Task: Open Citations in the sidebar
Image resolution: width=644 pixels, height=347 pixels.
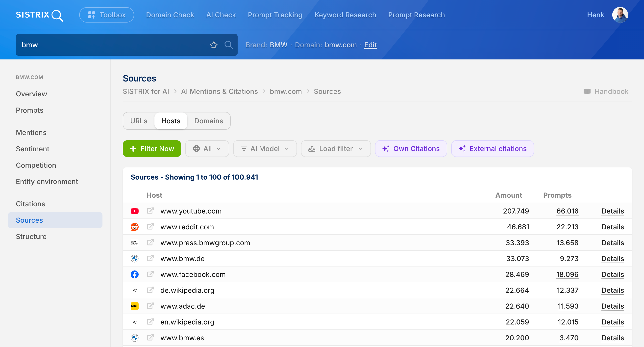Action: click(x=30, y=204)
